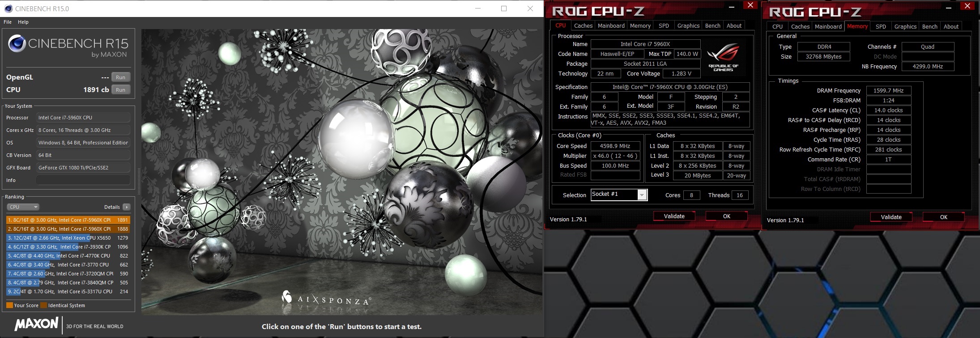
Task: Click OK in right CPU-Z window
Action: coord(944,217)
